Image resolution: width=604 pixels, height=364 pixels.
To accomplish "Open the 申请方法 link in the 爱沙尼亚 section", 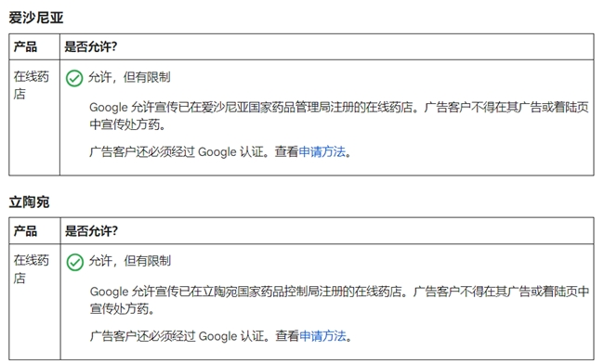I will (x=322, y=151).
